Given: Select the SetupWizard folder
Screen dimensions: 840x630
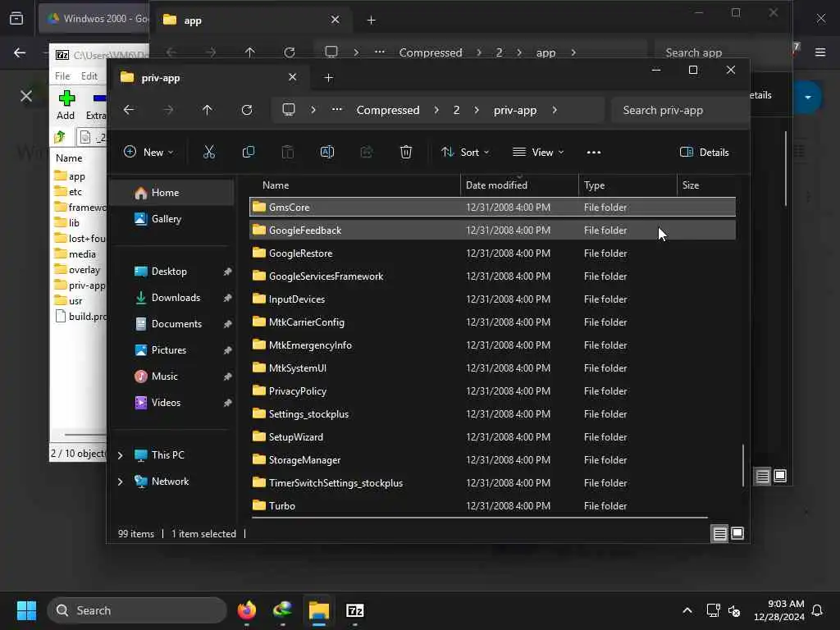Looking at the screenshot, I should point(492,436).
